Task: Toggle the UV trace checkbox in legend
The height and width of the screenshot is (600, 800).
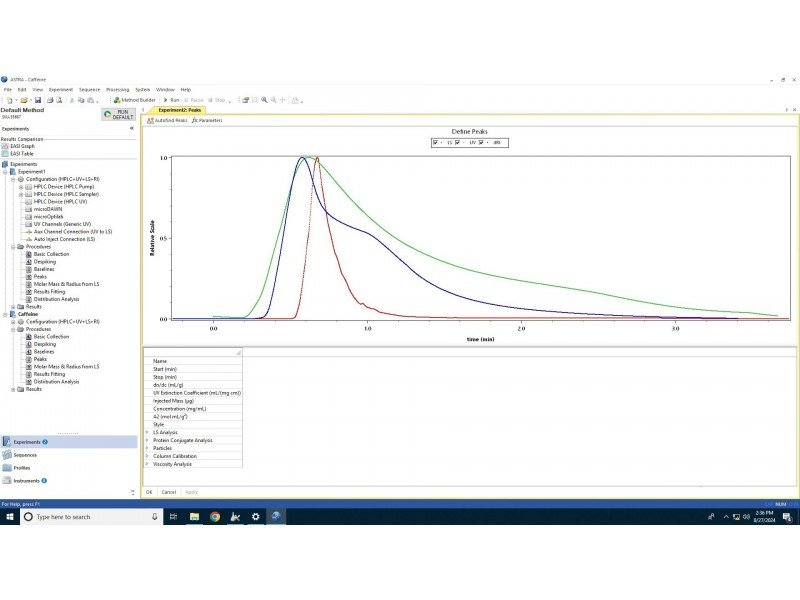Action: tap(458, 143)
